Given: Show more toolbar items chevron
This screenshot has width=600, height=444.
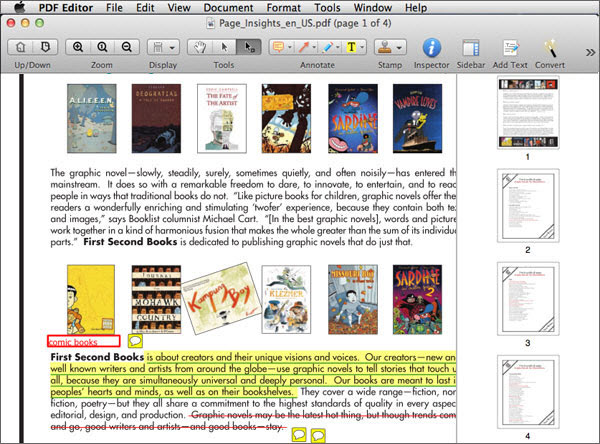Looking at the screenshot, I should 590,52.
